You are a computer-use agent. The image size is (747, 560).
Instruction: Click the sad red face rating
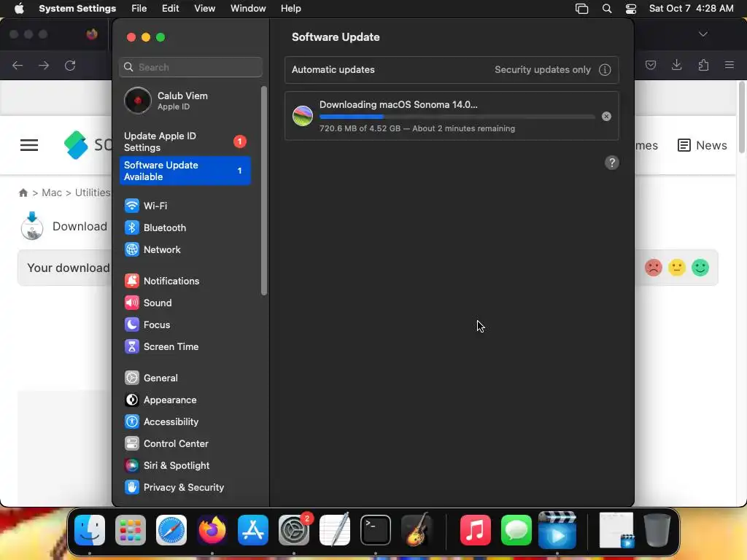[654, 268]
